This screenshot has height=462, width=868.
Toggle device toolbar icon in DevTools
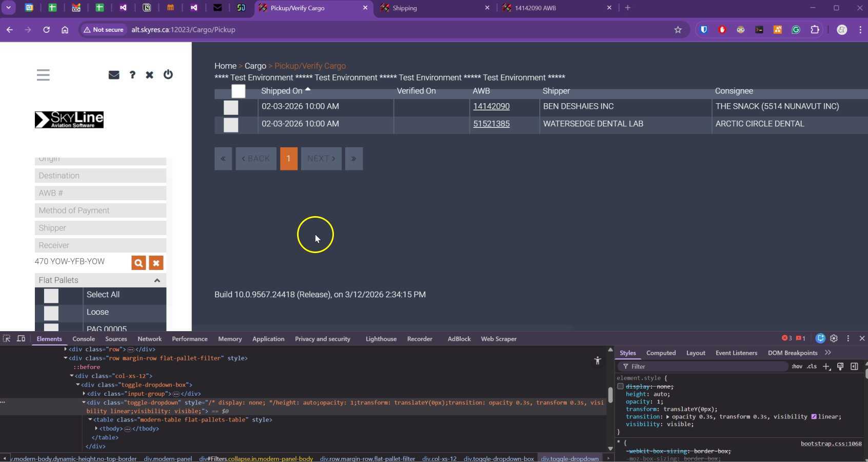(x=21, y=339)
